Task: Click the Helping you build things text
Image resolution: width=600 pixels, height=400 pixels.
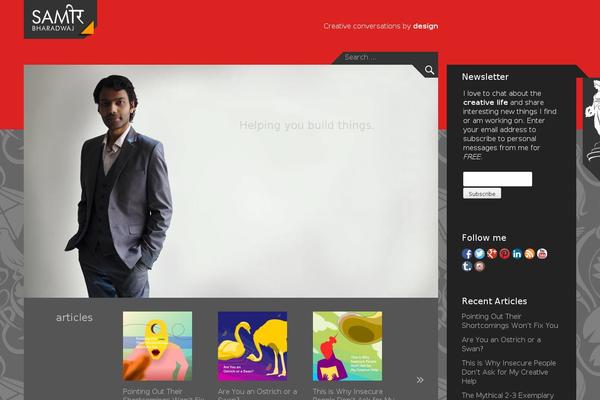Action: pos(307,125)
